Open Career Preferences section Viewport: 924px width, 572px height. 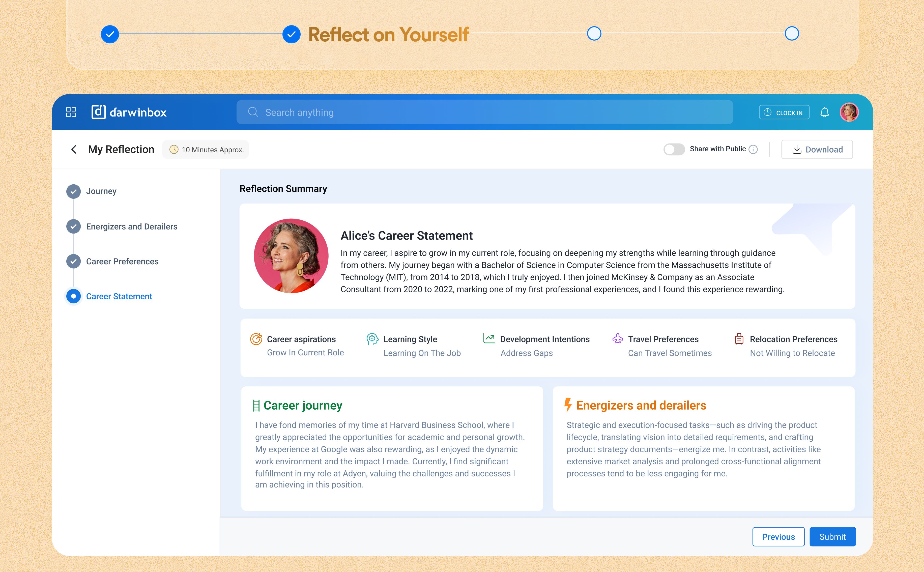click(x=122, y=261)
